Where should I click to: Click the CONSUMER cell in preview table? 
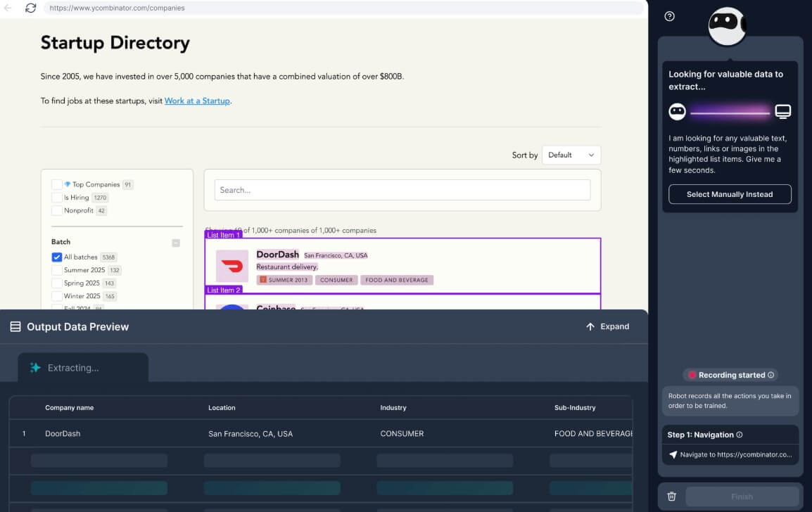pos(402,434)
